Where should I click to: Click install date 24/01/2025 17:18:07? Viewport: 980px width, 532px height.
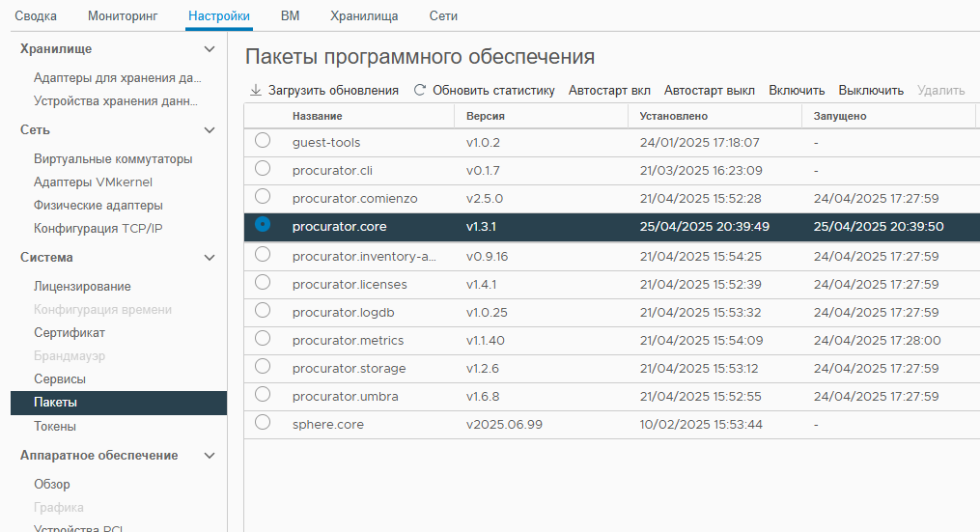click(x=700, y=143)
